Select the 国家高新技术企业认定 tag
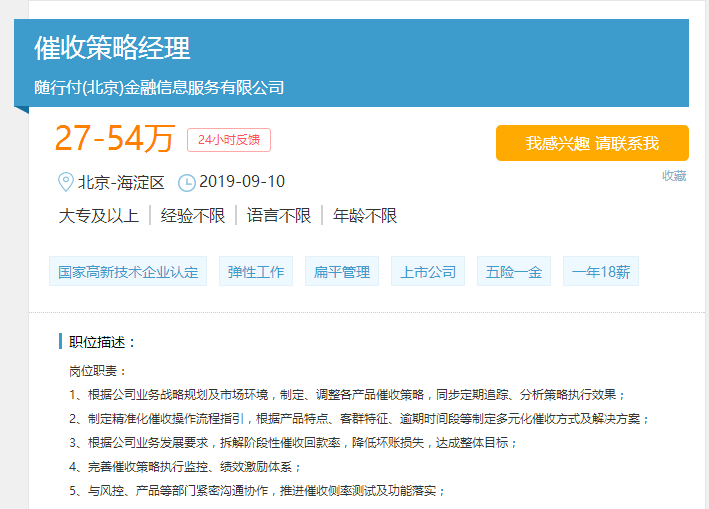The width and height of the screenshot is (709, 509). click(128, 272)
